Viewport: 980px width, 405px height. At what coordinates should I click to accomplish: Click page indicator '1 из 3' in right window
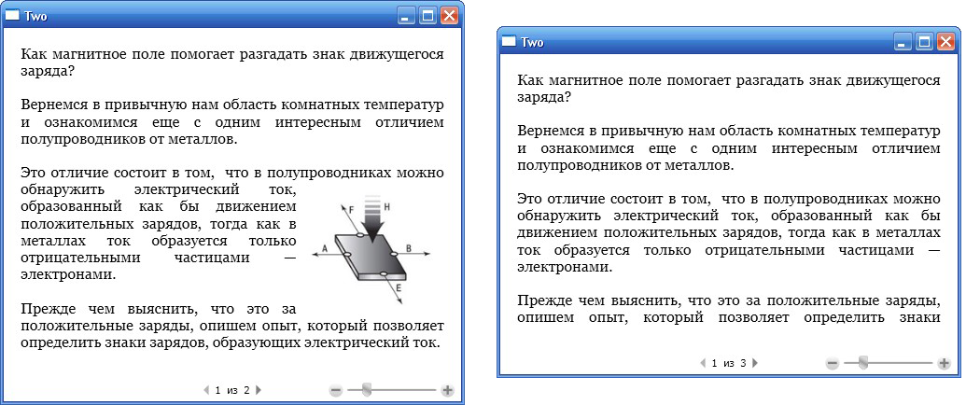729,362
